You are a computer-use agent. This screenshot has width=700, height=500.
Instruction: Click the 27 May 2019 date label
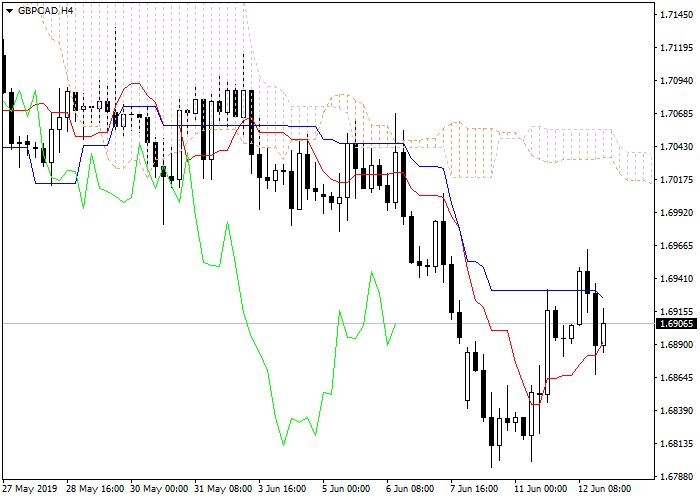[x=30, y=489]
